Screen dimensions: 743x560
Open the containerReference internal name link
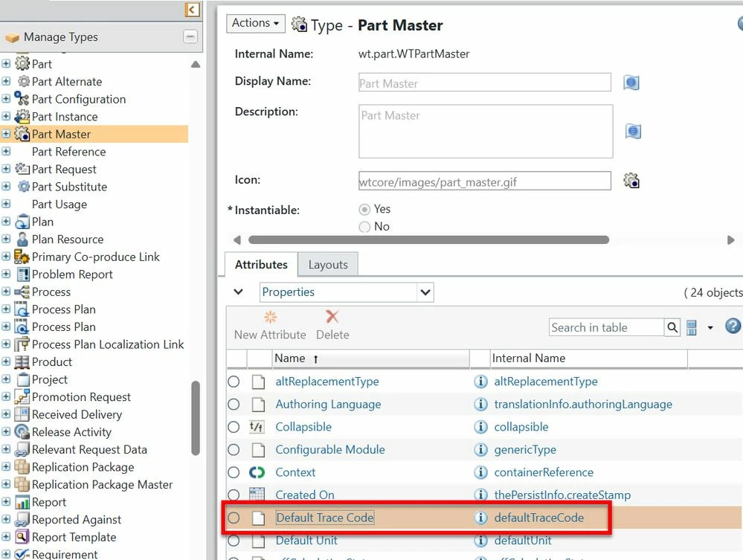click(544, 472)
